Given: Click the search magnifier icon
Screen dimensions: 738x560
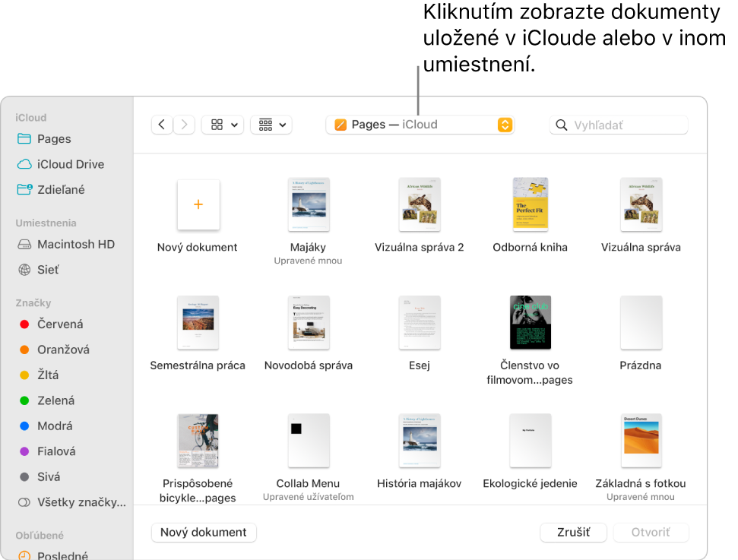Looking at the screenshot, I should click(561, 125).
